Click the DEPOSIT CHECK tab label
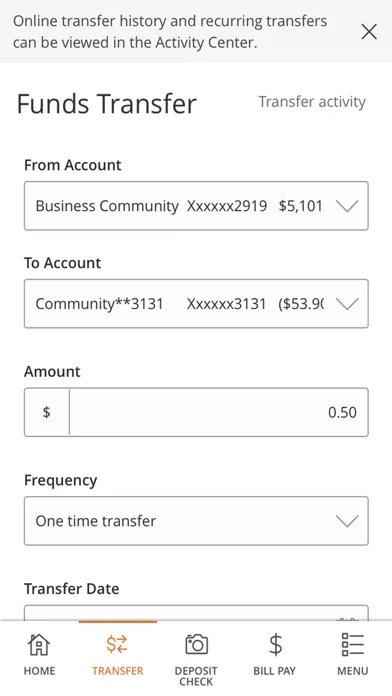Viewport: 392px width, 696px height. (196, 676)
